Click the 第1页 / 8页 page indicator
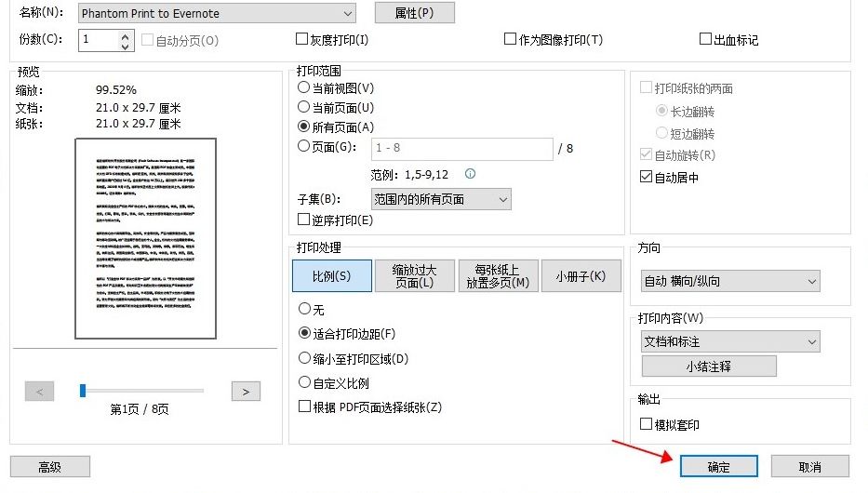The height and width of the screenshot is (493, 868). pyautogui.click(x=140, y=409)
